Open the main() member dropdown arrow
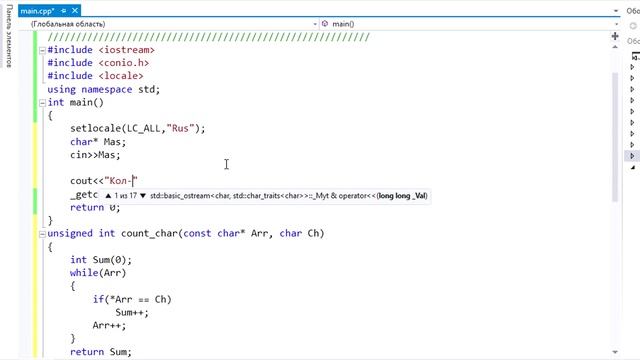 click(x=616, y=24)
